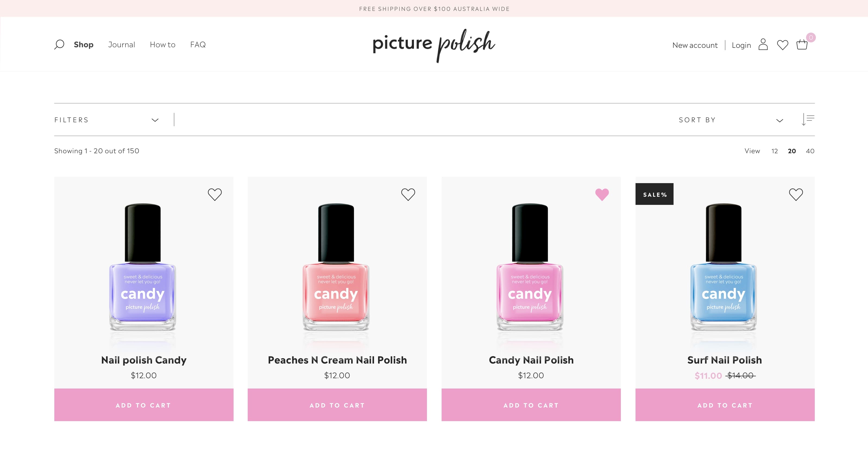Favorite the Nail polish Candy product
This screenshot has height=457, width=868.
click(215, 195)
